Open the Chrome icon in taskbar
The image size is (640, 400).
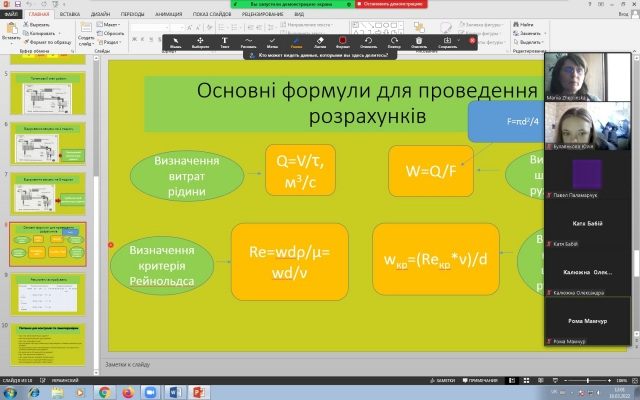pyautogui.click(x=103, y=391)
